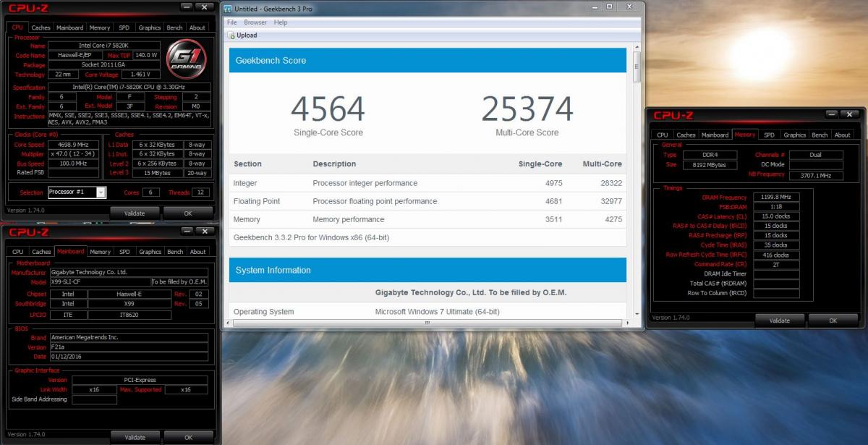The width and height of the screenshot is (868, 445).
Task: Select the CPU tab in Mainboard window
Action: click(18, 252)
